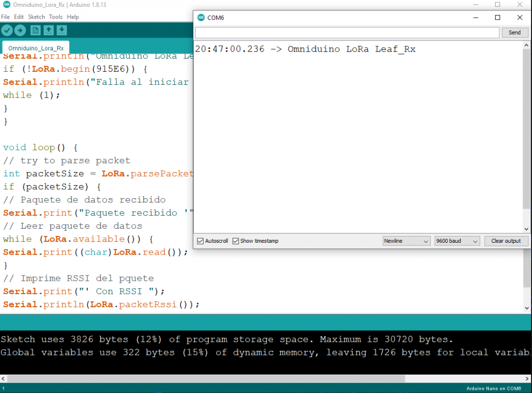Click the '// try to parse packet' comment
This screenshot has height=393, width=532.
pos(66,161)
